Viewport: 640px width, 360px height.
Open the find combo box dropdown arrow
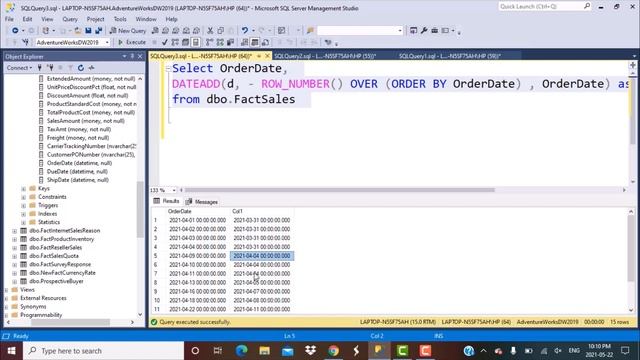(400, 31)
